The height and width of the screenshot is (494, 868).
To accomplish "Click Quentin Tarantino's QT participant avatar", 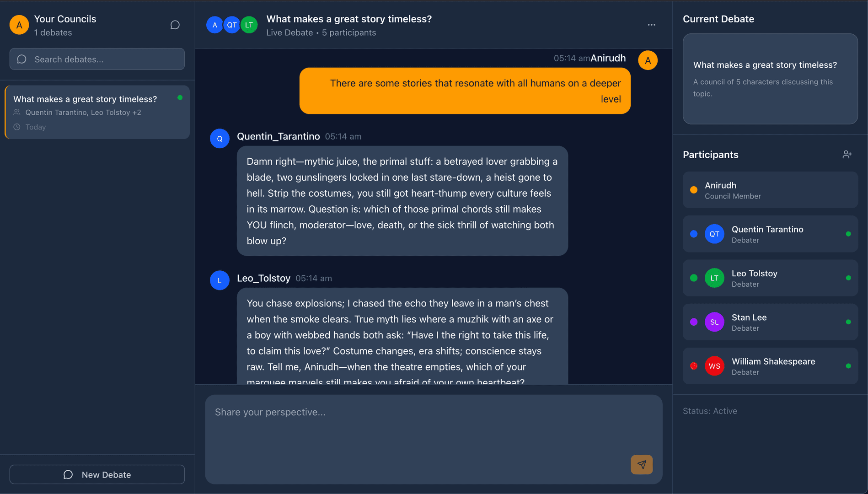I will pyautogui.click(x=714, y=234).
